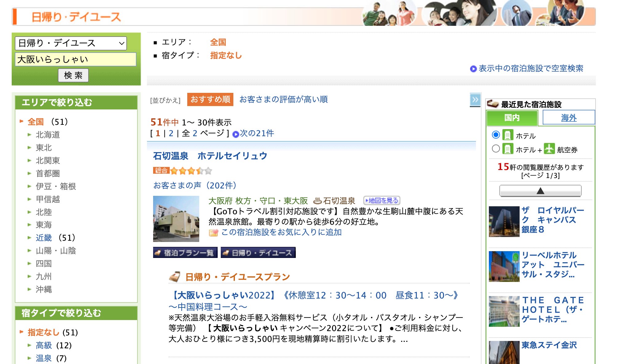Select the ホテル+航空券 radio button
Image resolution: width=618 pixels, height=364 pixels.
point(496,149)
